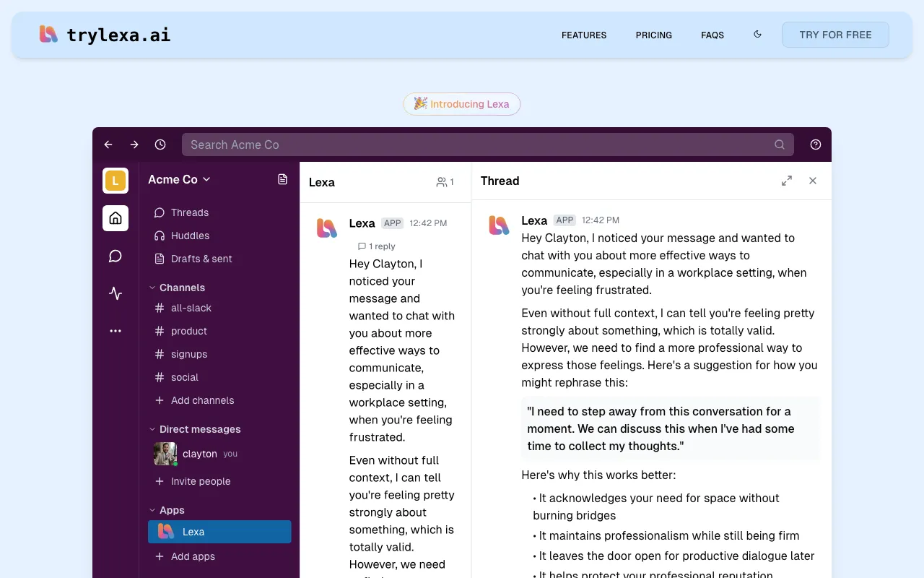This screenshot has width=924, height=578.
Task: Expand the Thread panel with the arrows icon
Action: click(x=787, y=181)
